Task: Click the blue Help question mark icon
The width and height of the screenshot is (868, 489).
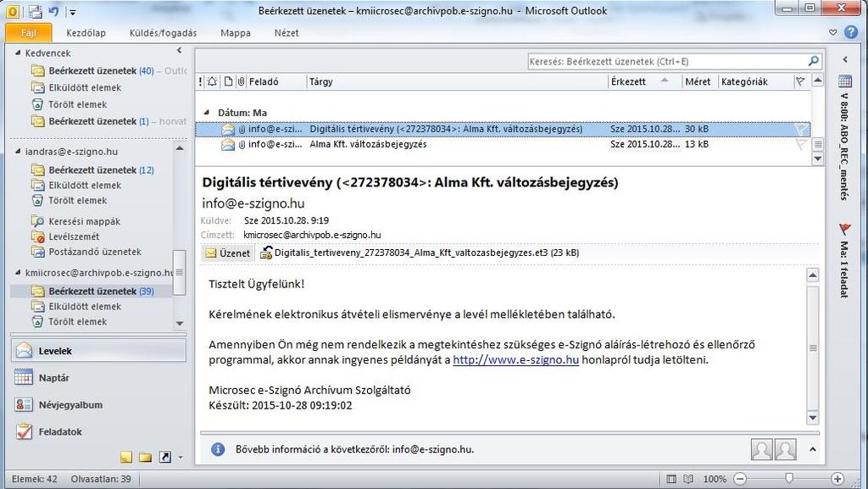Action: 851,32
